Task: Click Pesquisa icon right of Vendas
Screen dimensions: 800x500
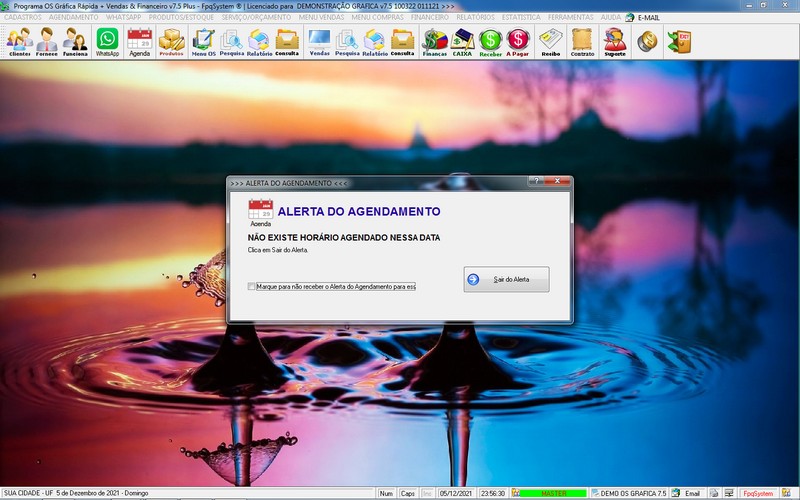Action: pyautogui.click(x=347, y=42)
